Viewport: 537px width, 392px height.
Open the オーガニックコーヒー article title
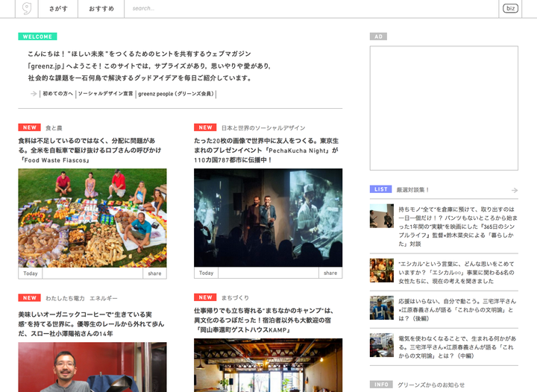(x=91, y=324)
